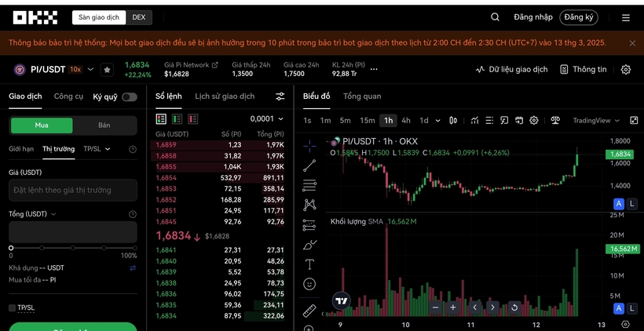Image resolution: width=644 pixels, height=331 pixels.
Task: Select the text annotation tool
Action: pos(309,264)
